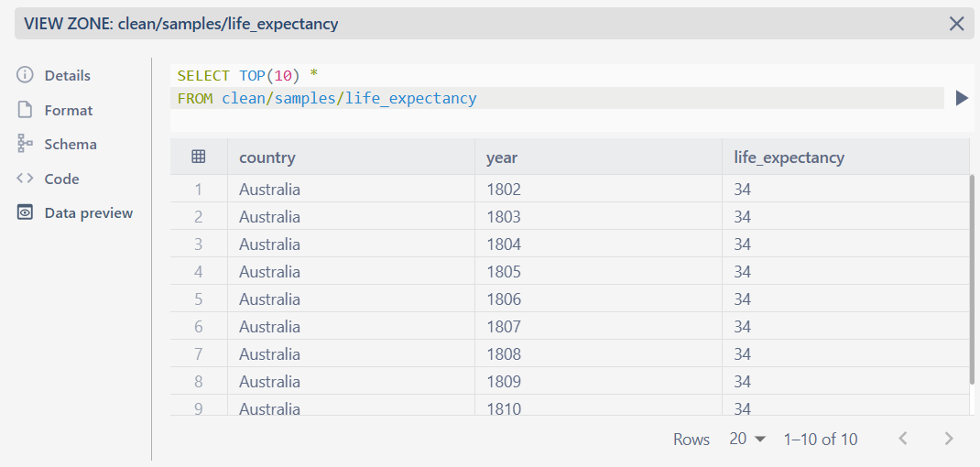Open the rows per page dropdown
Image resolution: width=980 pixels, height=467 pixels.
point(746,439)
